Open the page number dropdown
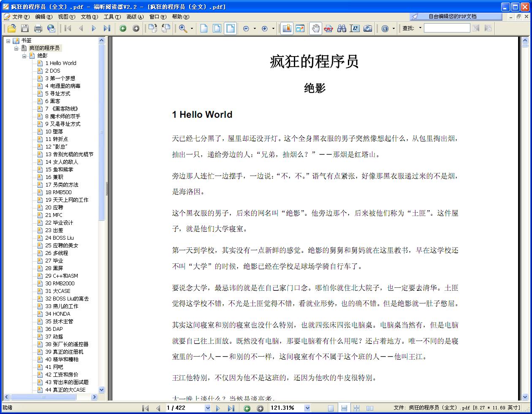 click(207, 408)
